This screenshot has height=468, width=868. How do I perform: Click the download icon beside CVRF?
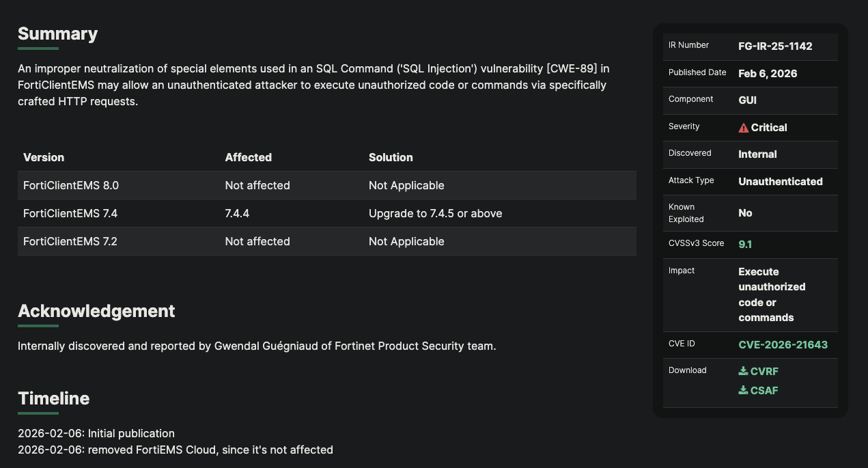pos(743,371)
